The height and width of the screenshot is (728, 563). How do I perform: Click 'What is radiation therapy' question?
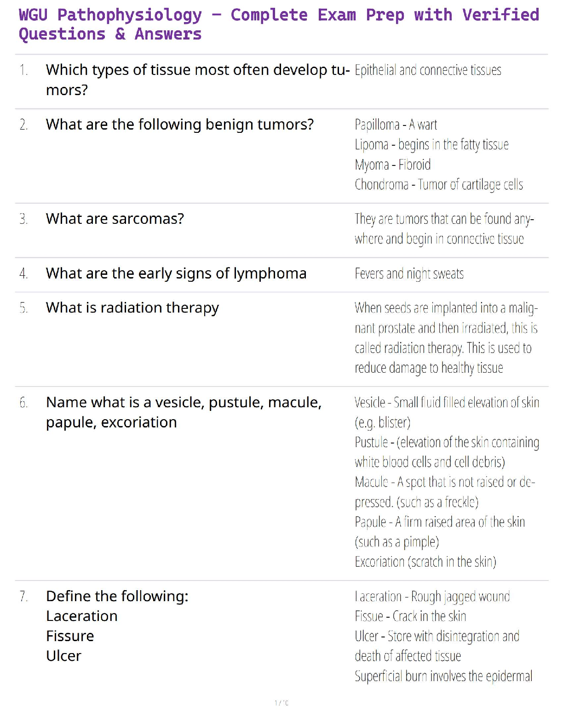(132, 307)
